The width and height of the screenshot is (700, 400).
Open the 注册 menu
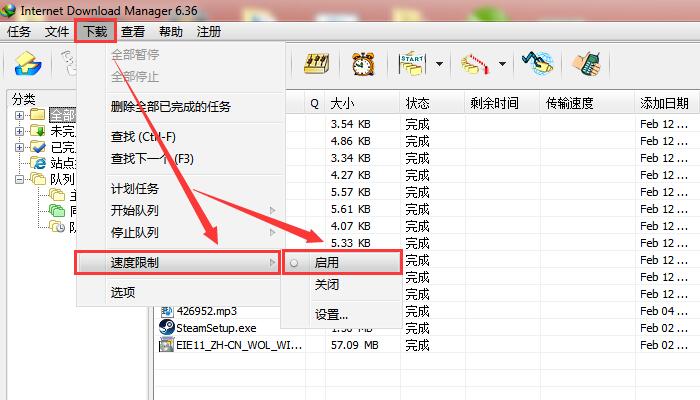click(208, 32)
